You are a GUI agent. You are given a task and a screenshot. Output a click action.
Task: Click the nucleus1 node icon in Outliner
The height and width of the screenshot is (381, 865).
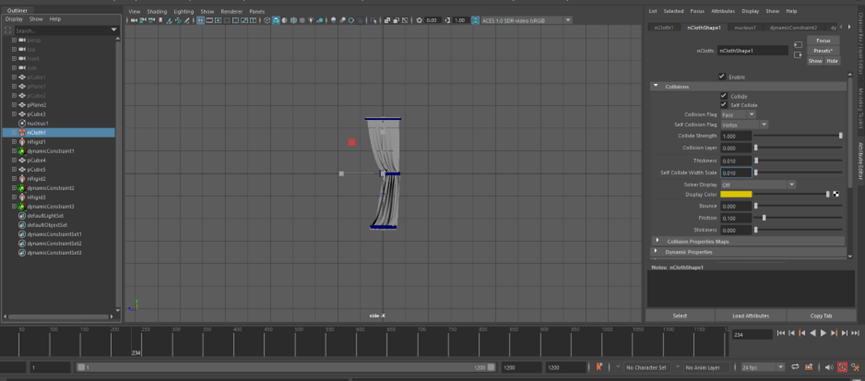point(23,124)
